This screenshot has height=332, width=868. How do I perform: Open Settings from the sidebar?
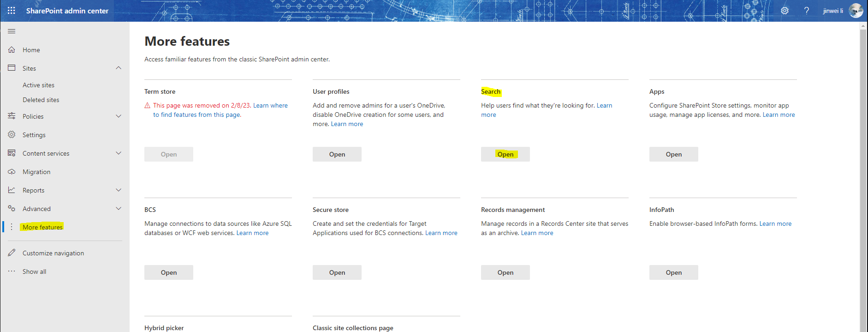pyautogui.click(x=34, y=135)
